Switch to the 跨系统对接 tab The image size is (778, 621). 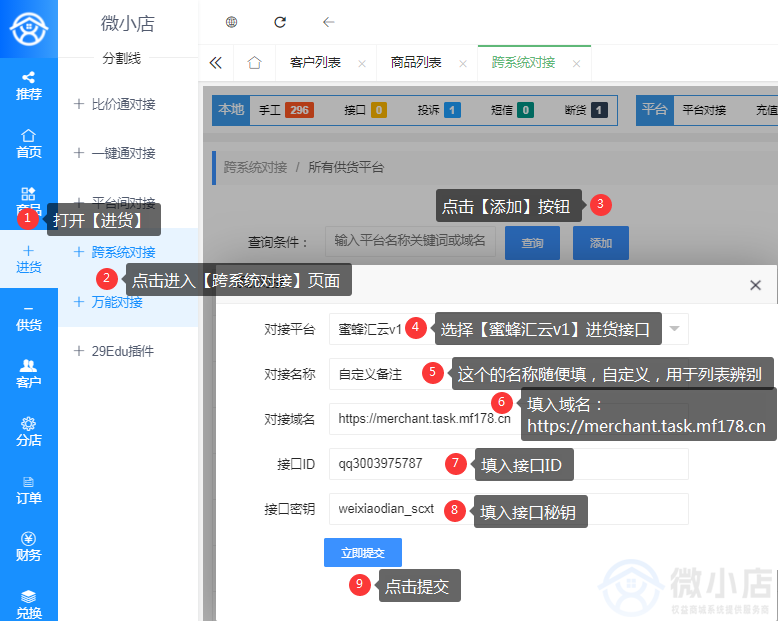(x=523, y=62)
